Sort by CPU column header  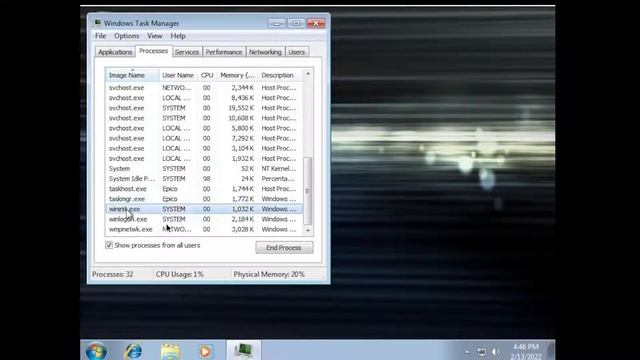click(207, 75)
